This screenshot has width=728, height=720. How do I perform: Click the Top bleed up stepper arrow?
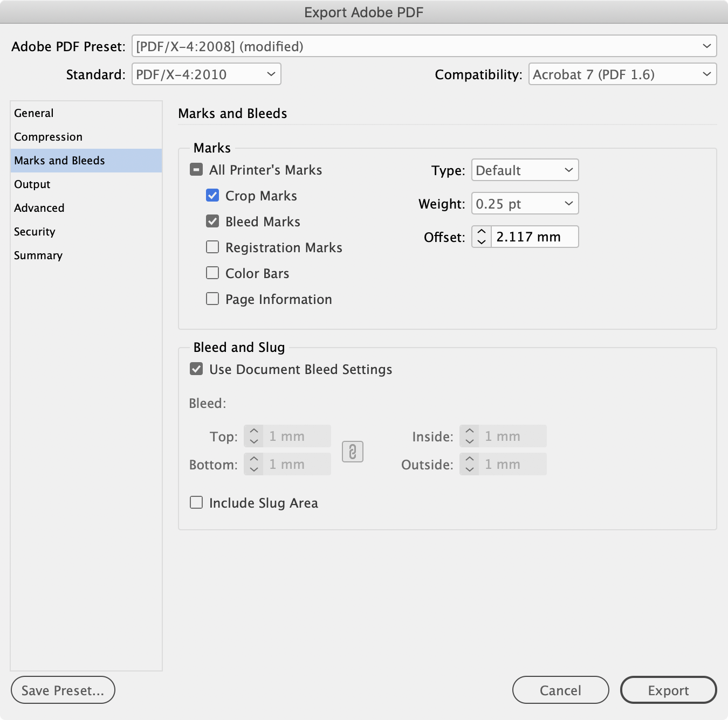point(253,431)
